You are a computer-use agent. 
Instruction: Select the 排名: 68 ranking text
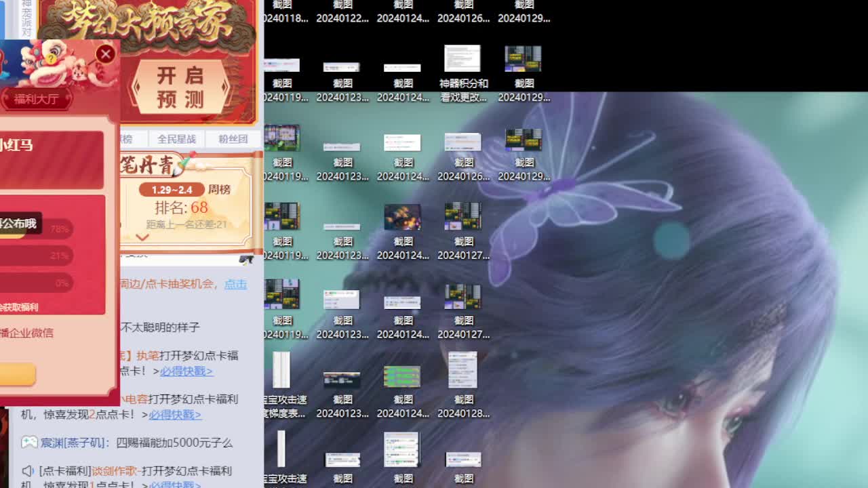(x=181, y=207)
